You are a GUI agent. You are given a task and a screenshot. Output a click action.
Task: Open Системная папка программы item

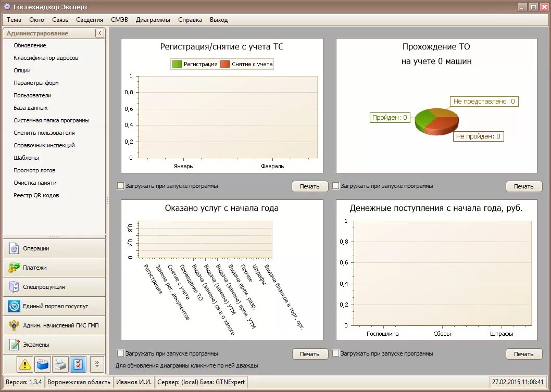[x=52, y=120]
